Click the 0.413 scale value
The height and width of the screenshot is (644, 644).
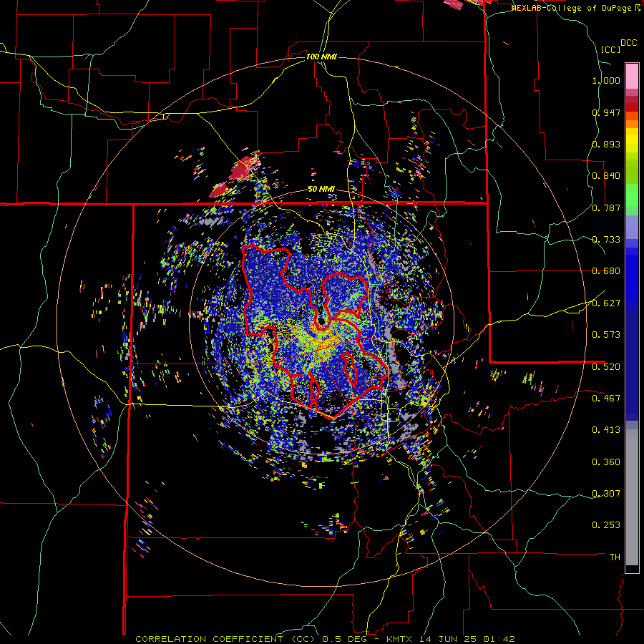(606, 430)
